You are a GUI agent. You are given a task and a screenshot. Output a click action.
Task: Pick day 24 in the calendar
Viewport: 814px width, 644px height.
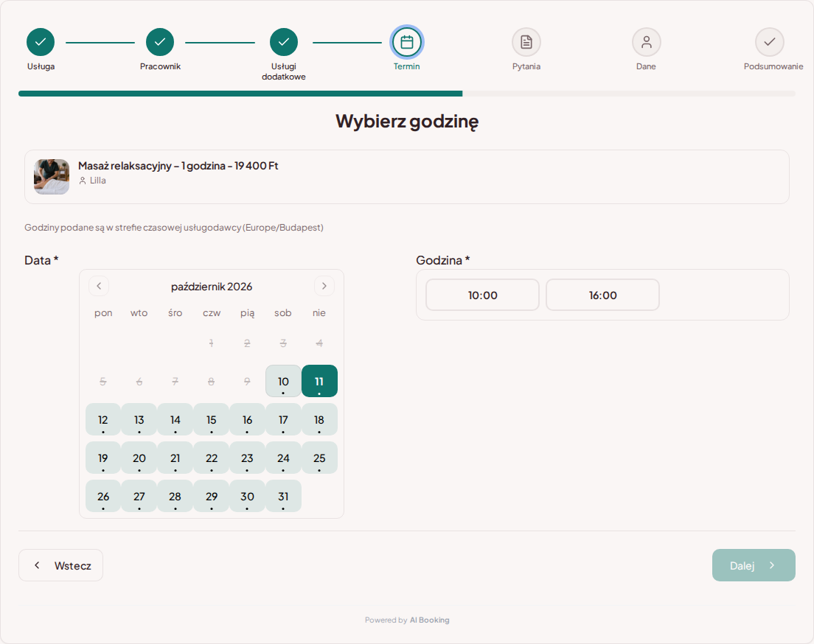[283, 458]
